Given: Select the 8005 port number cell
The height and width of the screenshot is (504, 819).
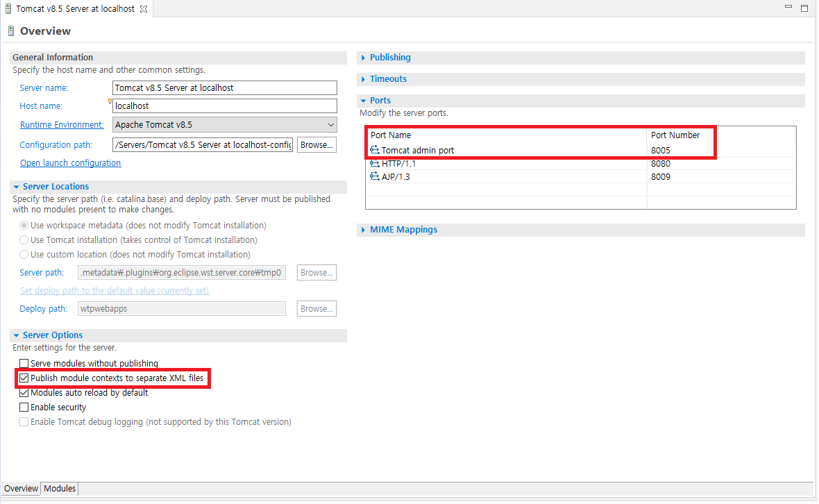Looking at the screenshot, I should point(661,151).
